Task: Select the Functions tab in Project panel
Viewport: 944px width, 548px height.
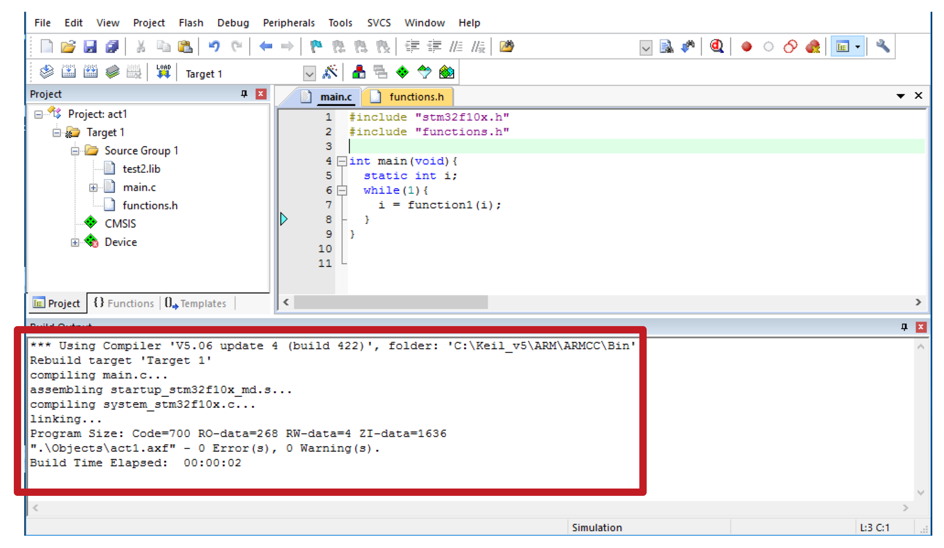Action: tap(124, 303)
